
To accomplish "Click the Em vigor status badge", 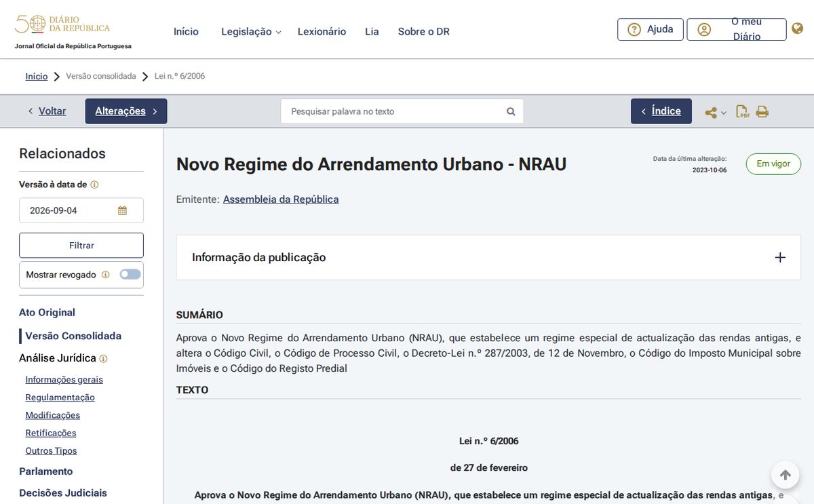I will click(773, 164).
